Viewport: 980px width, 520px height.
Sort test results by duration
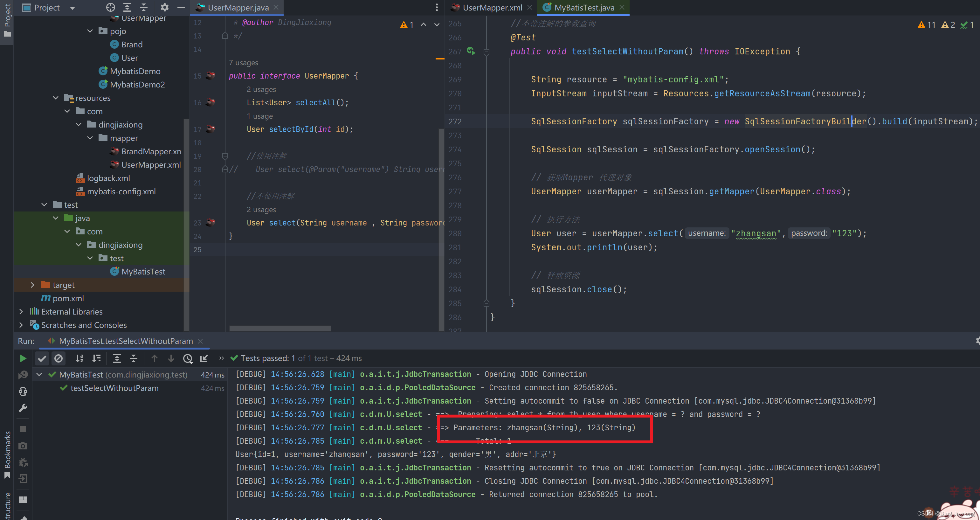click(96, 358)
